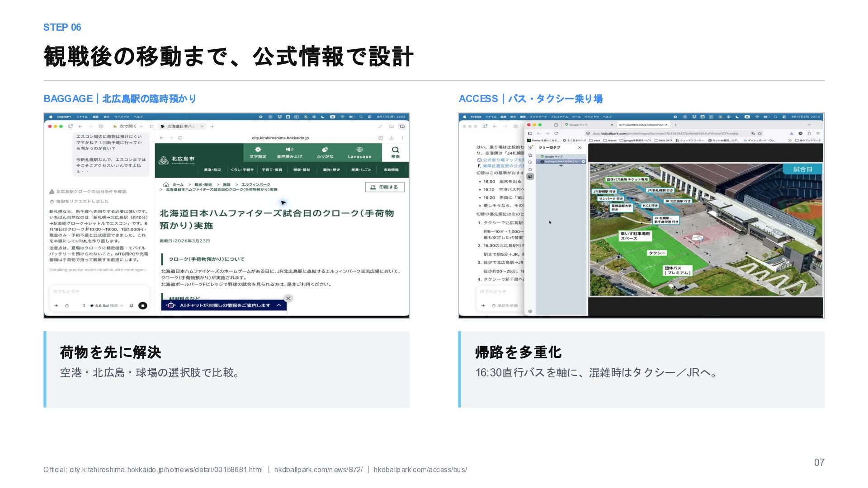Click stadium aerial map image in Firefox
The image size is (868, 488).
point(706,230)
